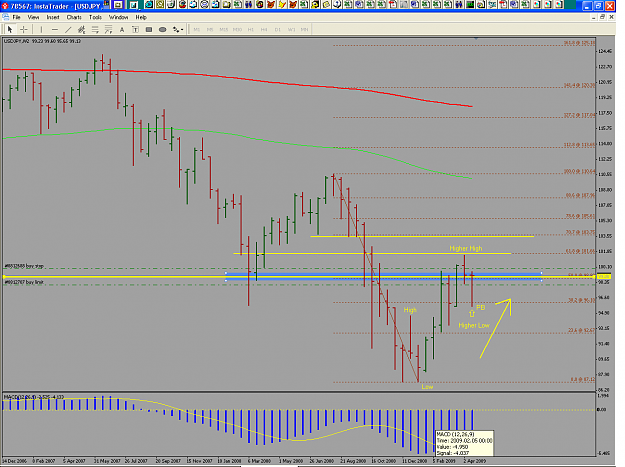
Task: Click the 0.00 MACD axis label
Action: (603, 409)
